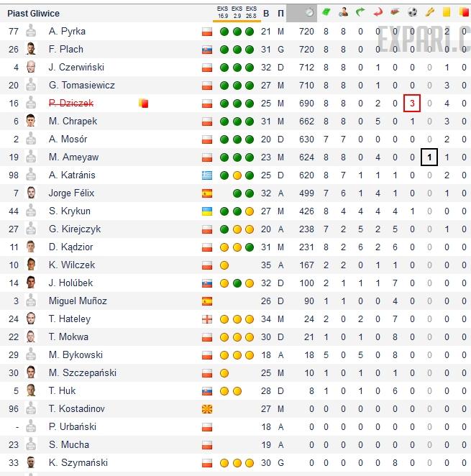Sort by minutes played stopwatch icon
Image resolution: width=471 pixels, height=476 pixels.
308,12
